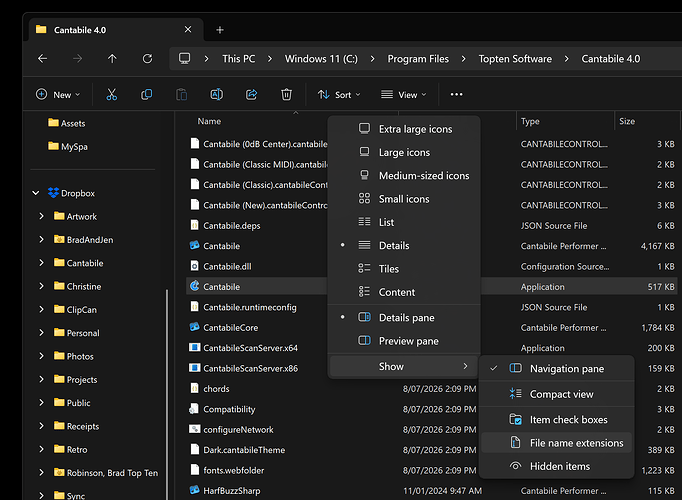Go back with the left arrow

tap(43, 59)
